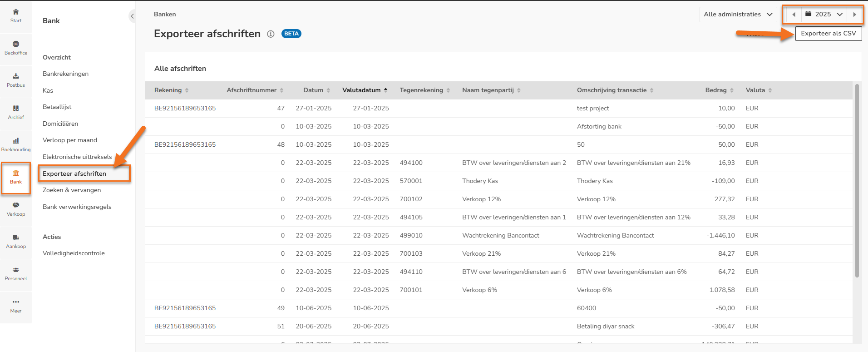Open the Start home icon

coord(16,12)
